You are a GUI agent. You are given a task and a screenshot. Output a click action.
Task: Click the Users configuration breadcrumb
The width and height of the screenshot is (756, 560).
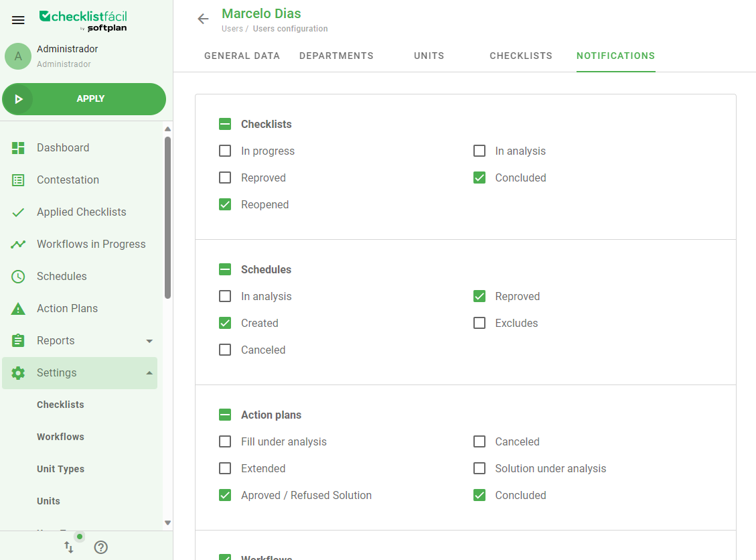[290, 28]
